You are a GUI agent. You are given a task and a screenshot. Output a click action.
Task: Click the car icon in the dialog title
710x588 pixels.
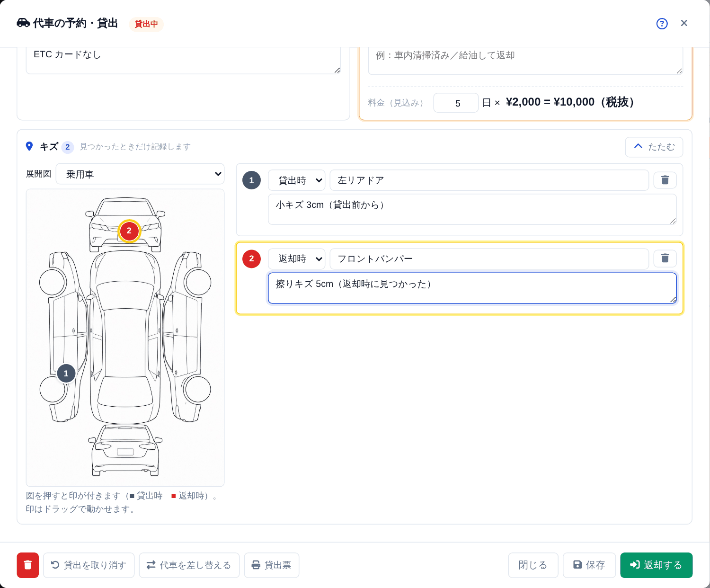(23, 23)
